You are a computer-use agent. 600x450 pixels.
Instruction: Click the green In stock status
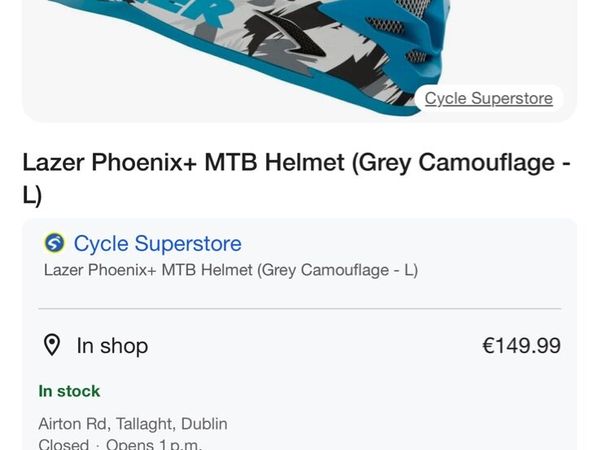[x=69, y=391]
